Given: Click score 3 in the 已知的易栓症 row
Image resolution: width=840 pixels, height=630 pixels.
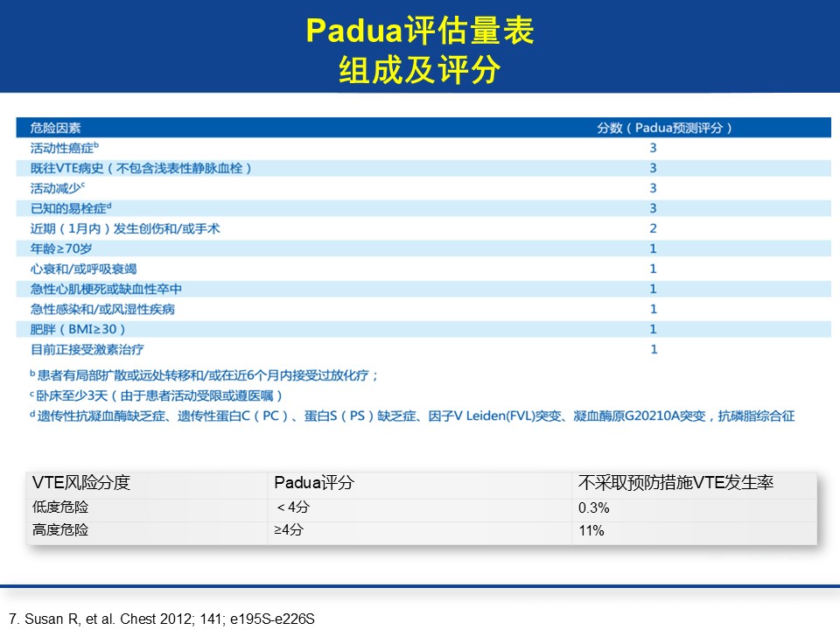Looking at the screenshot, I should [x=653, y=208].
